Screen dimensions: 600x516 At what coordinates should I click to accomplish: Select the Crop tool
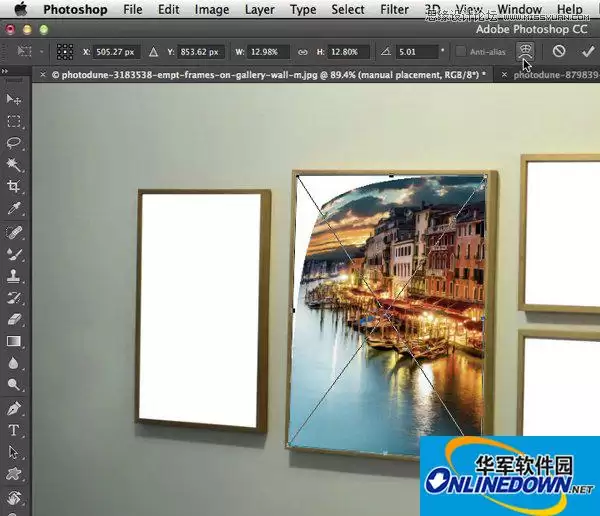(x=13, y=186)
